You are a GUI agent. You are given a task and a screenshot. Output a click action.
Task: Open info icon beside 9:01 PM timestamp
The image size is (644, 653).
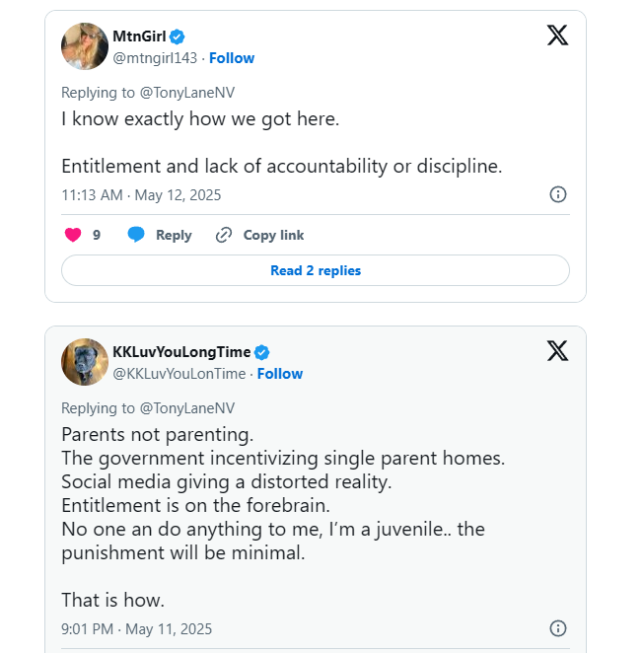pos(558,628)
